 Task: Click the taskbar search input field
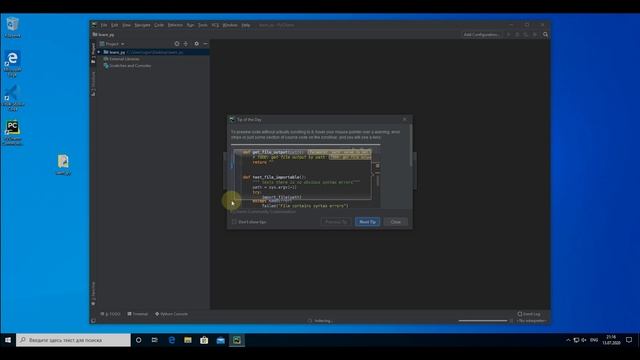pyautogui.click(x=73, y=340)
